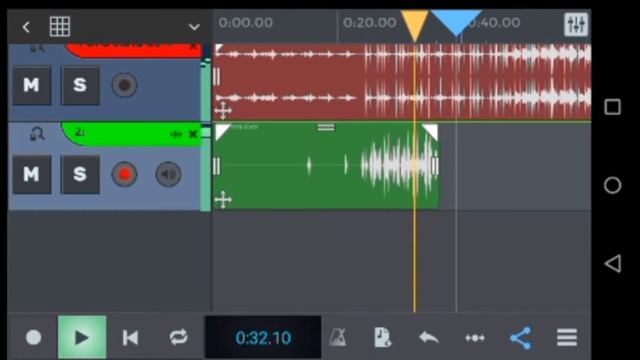The height and width of the screenshot is (360, 640).
Task: Click the move cross on red clip
Action: pyautogui.click(x=223, y=111)
